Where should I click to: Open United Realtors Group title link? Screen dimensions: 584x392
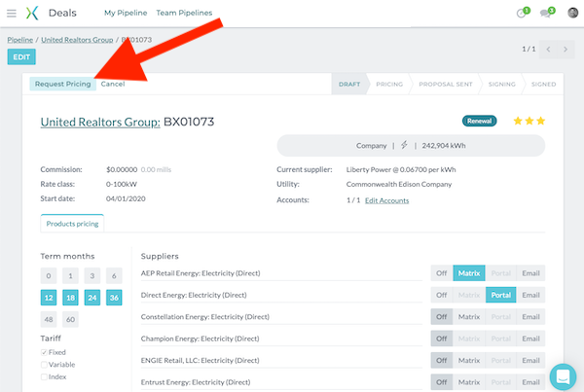(x=100, y=122)
